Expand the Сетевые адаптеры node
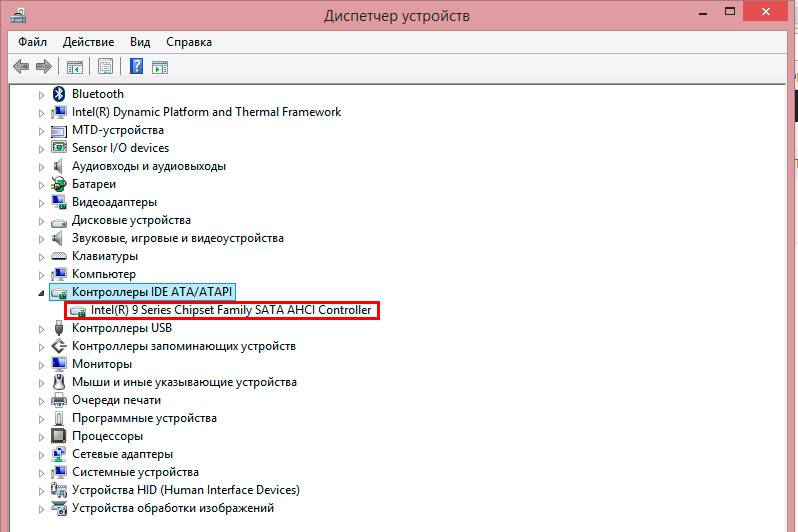The width and height of the screenshot is (798, 532). click(42, 454)
